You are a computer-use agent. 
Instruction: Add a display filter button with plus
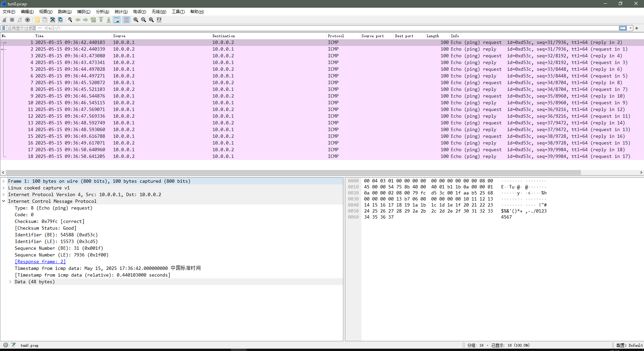click(637, 28)
